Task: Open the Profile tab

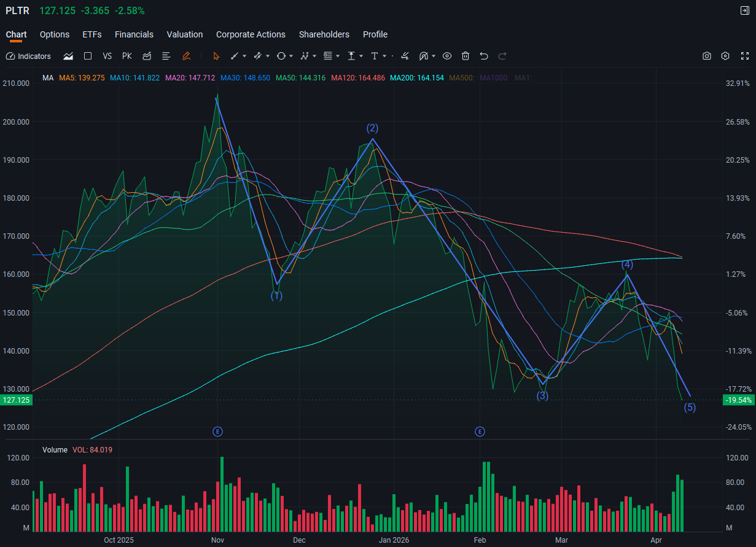Action: pyautogui.click(x=375, y=34)
